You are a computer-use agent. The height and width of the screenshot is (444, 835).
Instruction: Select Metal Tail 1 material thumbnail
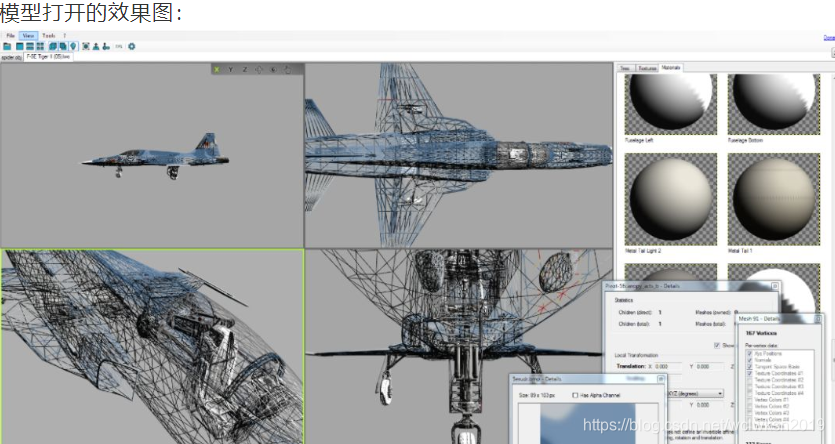pos(774,199)
